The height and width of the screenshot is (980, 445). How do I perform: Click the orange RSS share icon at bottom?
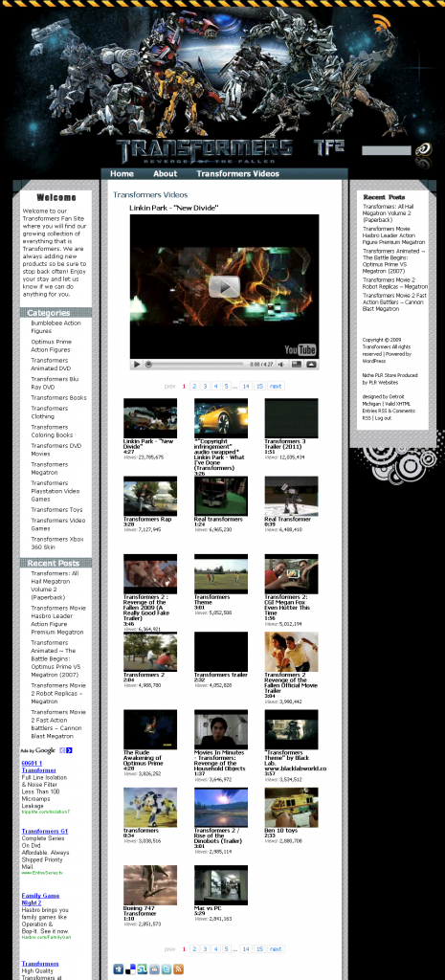pos(178,969)
